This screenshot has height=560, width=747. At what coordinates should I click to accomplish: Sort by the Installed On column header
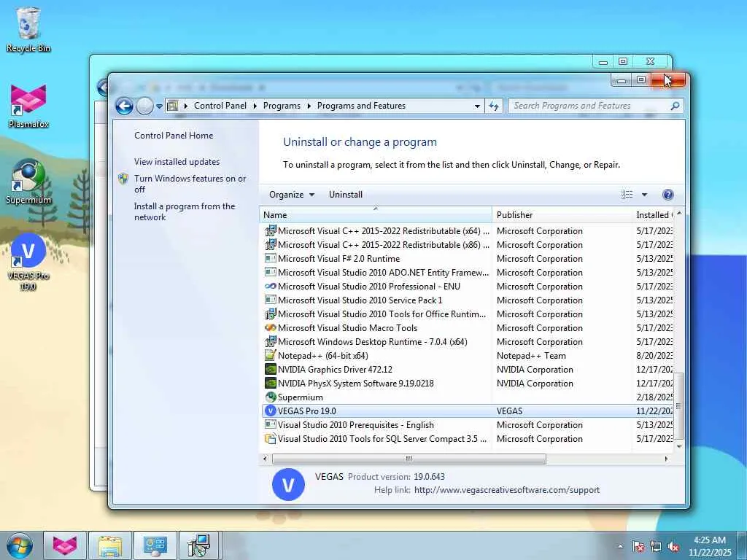pyautogui.click(x=653, y=215)
